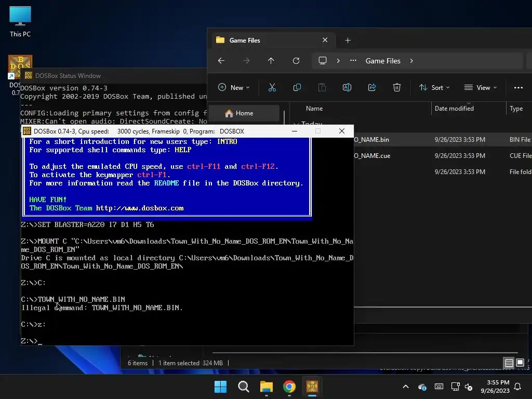Click the breadcrumb ellipsis in address bar
This screenshot has height=399, width=532.
[353, 61]
